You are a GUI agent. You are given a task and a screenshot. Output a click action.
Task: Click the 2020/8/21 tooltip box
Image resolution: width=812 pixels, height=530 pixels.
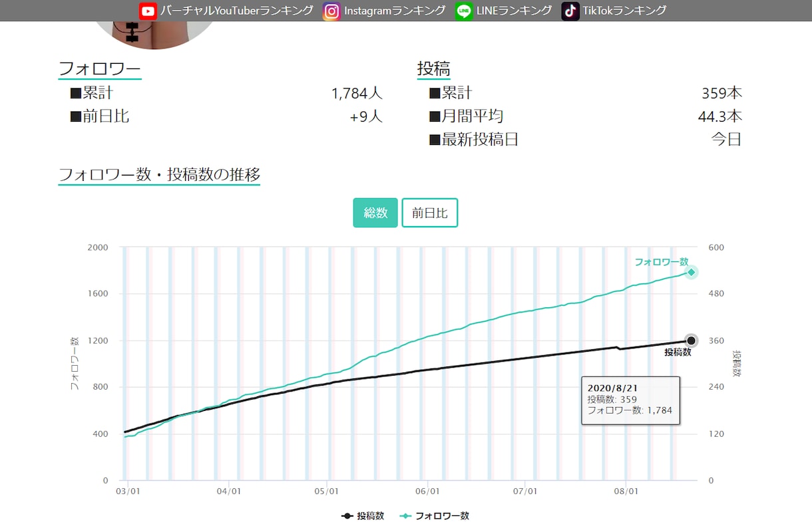coord(630,400)
